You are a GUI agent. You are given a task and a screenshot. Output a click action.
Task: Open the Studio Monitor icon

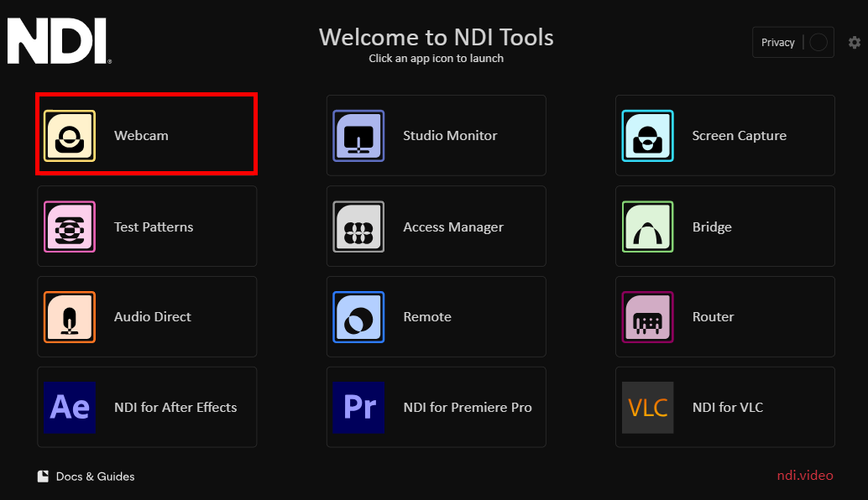click(358, 136)
